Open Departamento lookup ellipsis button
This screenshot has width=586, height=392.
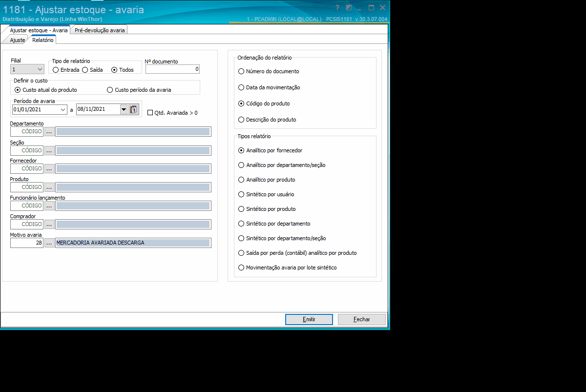click(x=49, y=132)
